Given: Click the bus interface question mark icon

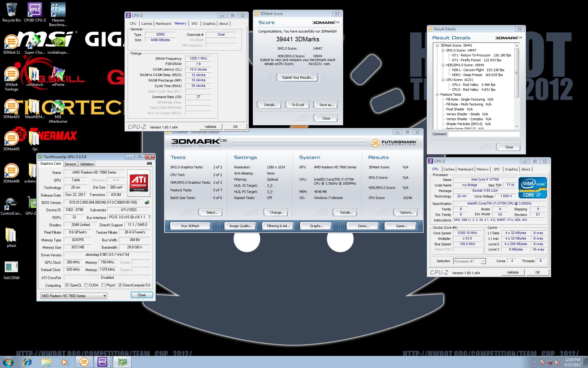Looking at the screenshot, I should point(149,217).
